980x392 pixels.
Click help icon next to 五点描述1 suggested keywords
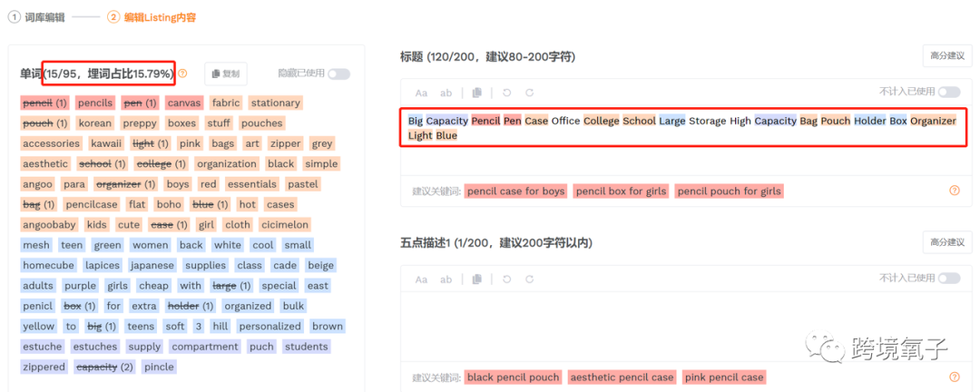pos(955,377)
